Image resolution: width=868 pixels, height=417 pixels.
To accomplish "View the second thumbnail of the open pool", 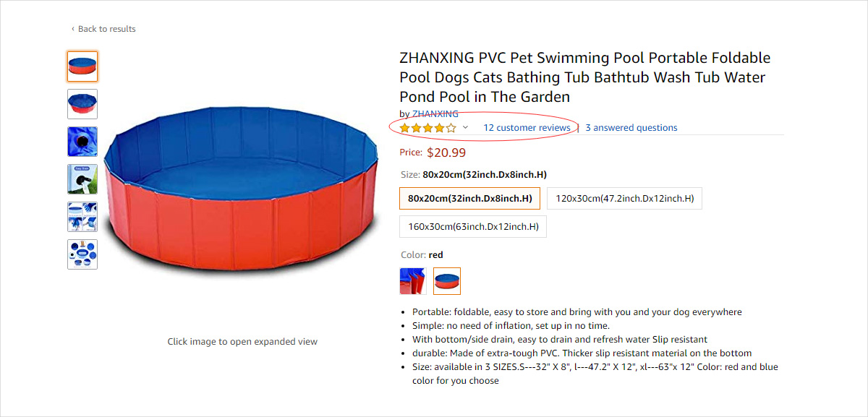I will pos(82,104).
